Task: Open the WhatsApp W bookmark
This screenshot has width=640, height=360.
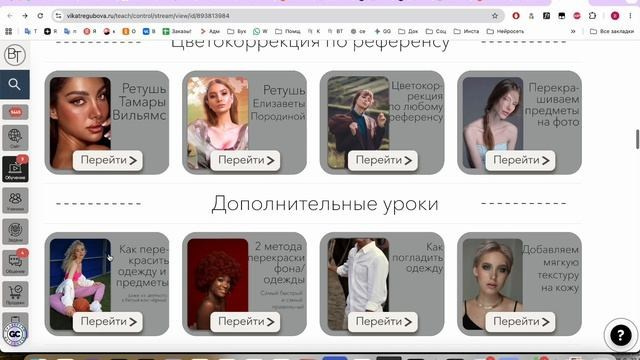Action: coord(260,31)
